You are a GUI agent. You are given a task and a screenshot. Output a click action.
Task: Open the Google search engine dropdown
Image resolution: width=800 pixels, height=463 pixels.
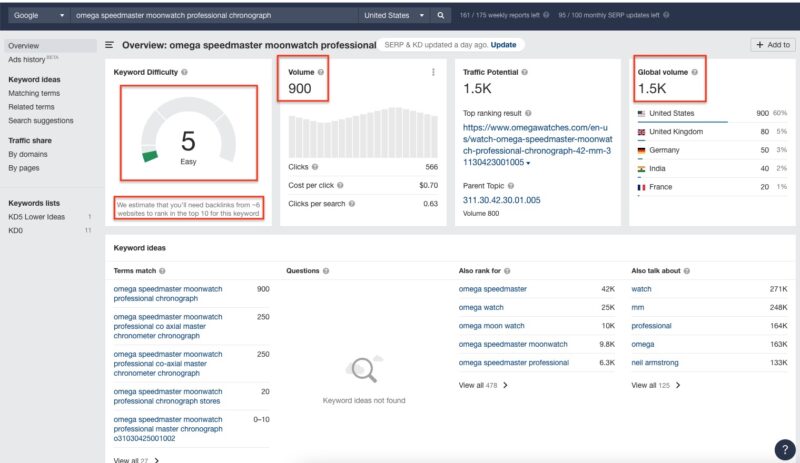coord(39,15)
